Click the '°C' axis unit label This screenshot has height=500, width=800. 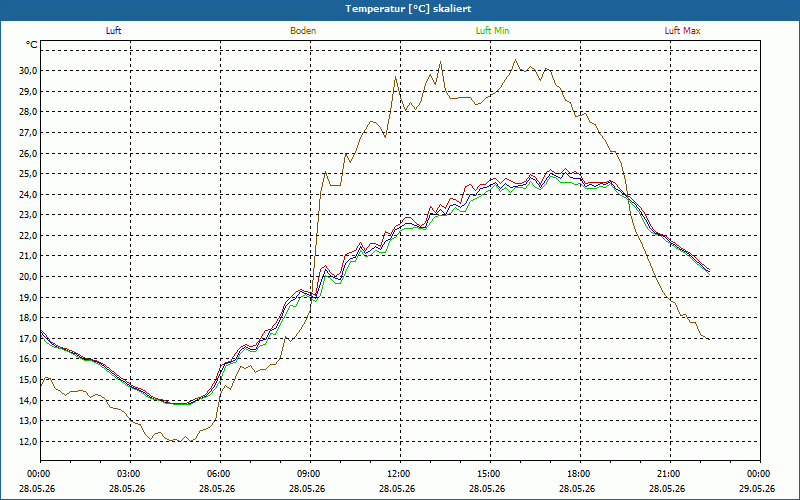[x=32, y=45]
